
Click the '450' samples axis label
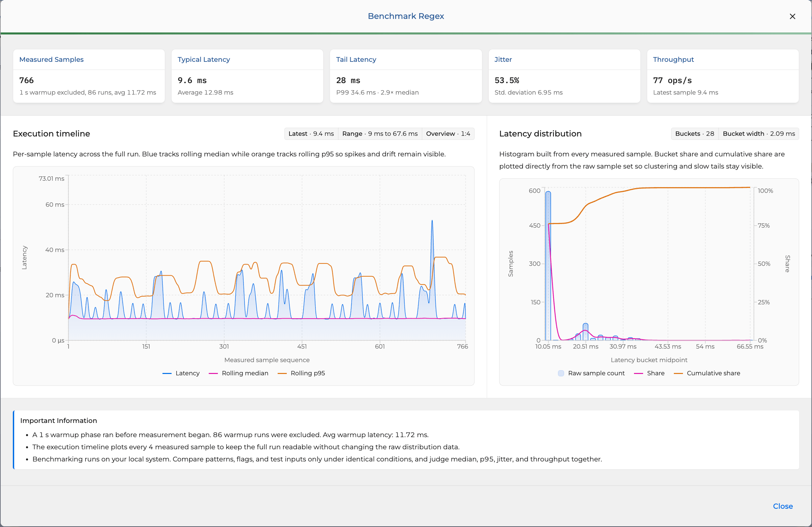(x=534, y=226)
